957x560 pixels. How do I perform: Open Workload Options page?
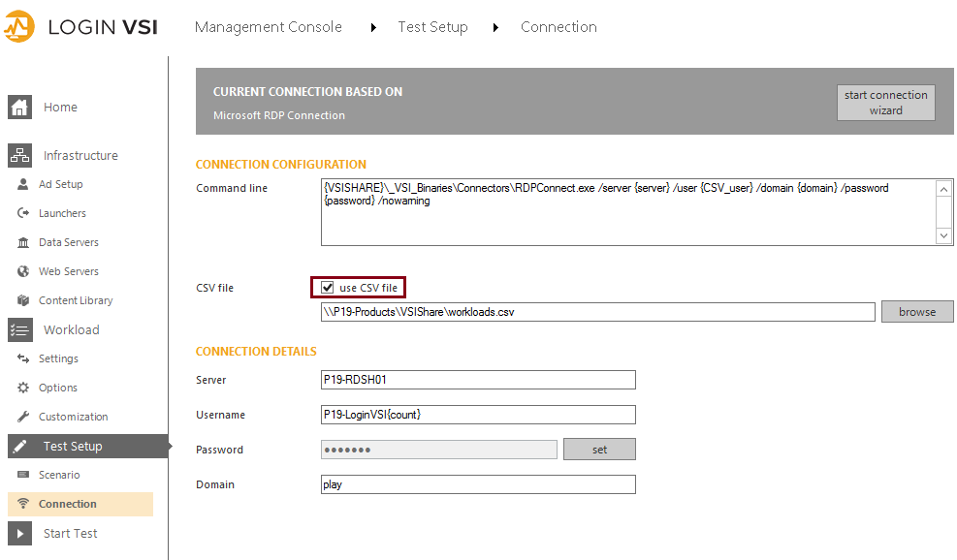click(58, 388)
